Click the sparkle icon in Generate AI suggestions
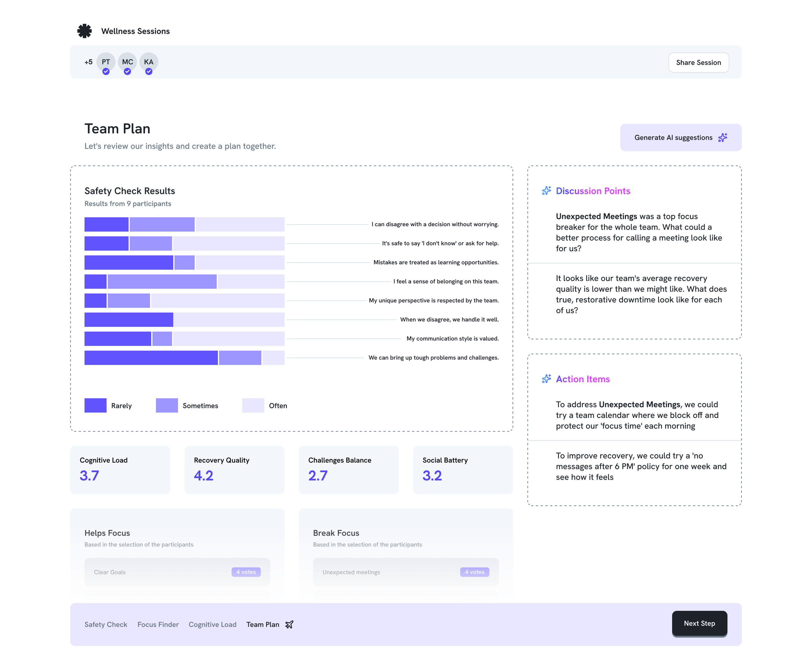812x665 pixels. (x=722, y=138)
